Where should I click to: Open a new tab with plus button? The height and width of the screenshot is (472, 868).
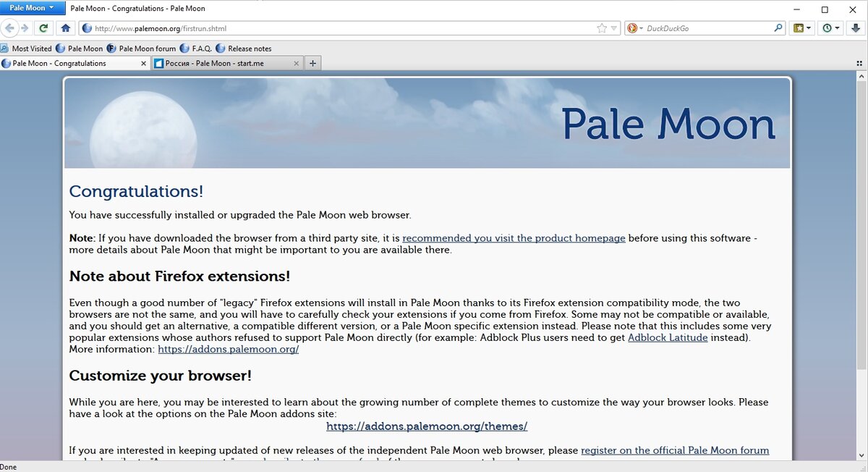(x=312, y=63)
